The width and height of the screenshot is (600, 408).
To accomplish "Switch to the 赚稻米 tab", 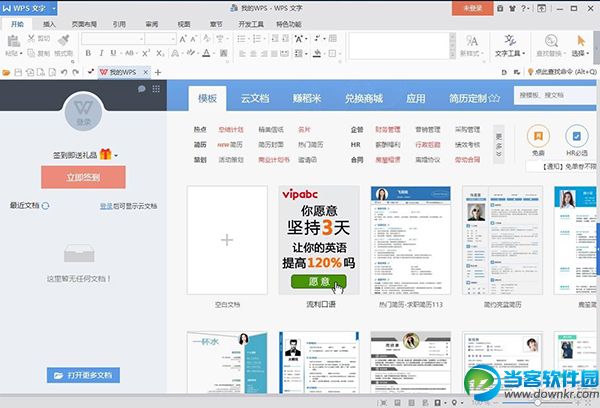I will 307,98.
